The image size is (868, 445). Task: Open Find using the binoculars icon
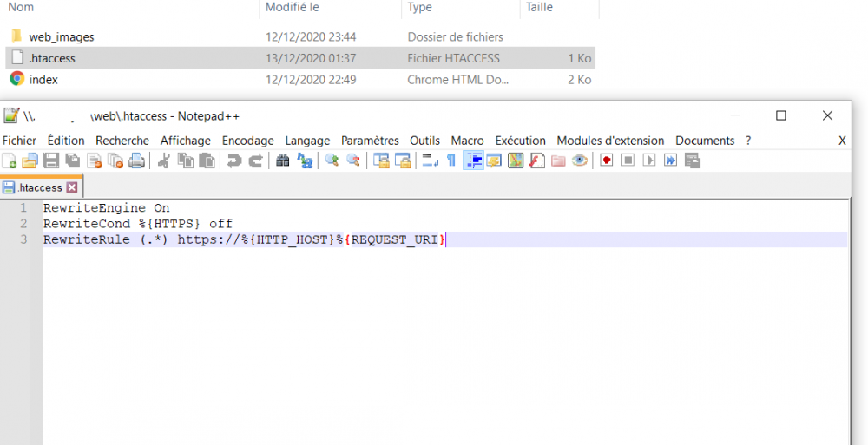tap(283, 161)
